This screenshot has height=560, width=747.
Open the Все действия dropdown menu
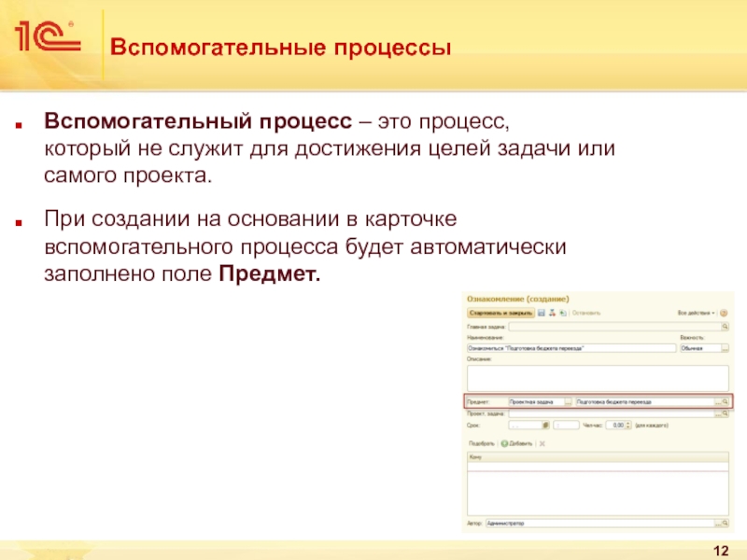[x=696, y=313]
